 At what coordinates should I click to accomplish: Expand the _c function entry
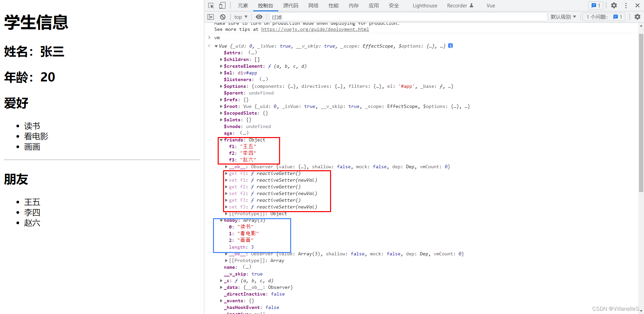(221, 281)
